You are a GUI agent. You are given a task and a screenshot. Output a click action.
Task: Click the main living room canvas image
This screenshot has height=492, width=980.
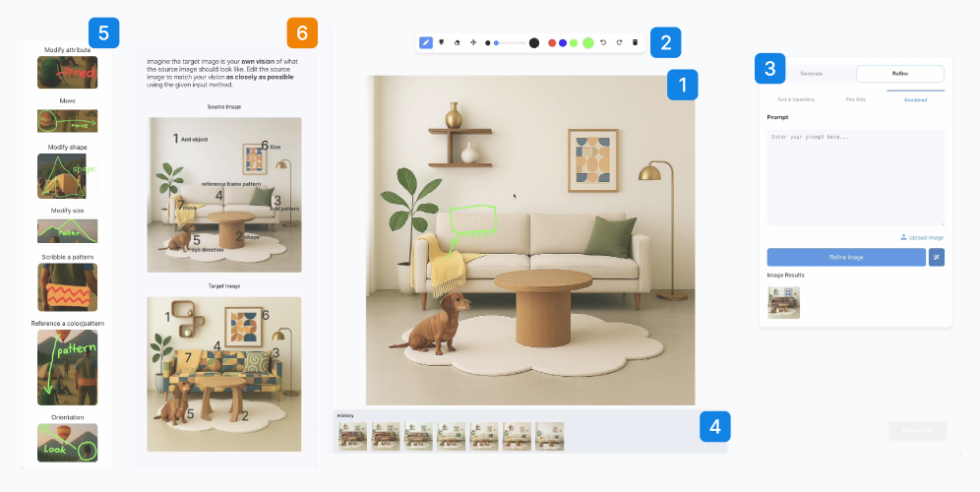pos(530,241)
